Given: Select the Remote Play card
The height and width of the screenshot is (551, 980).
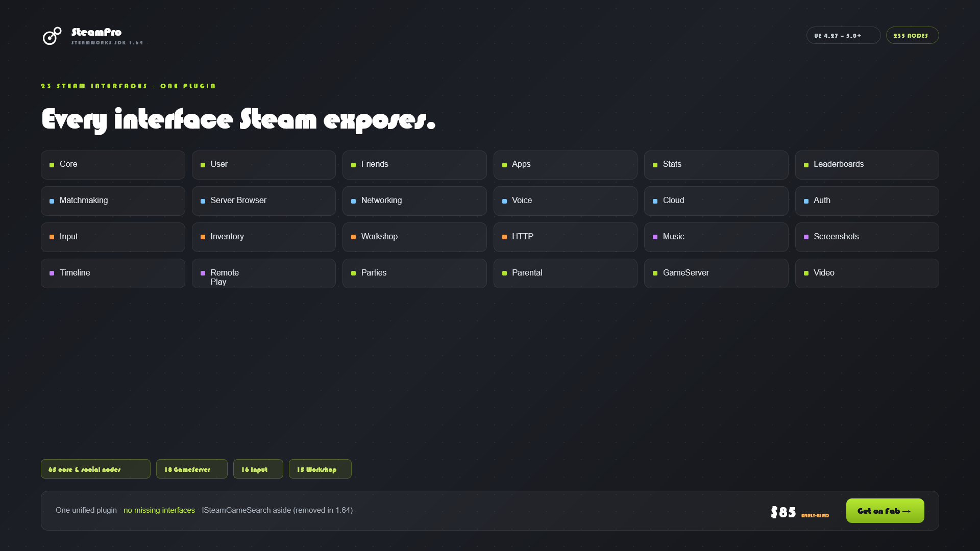Looking at the screenshot, I should [x=263, y=273].
